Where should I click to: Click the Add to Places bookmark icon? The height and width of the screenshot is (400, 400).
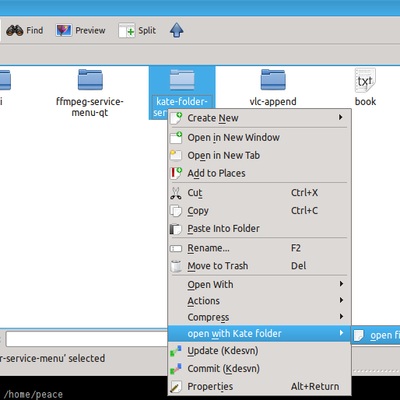click(176, 173)
